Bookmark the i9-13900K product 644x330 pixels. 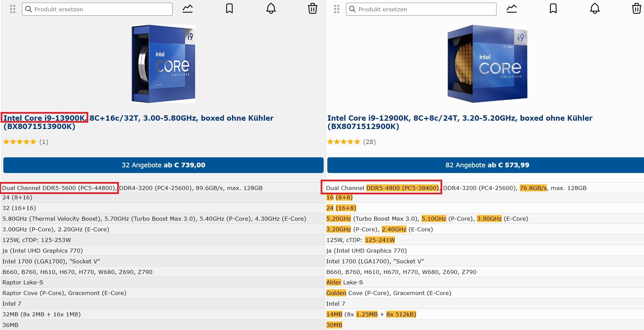(x=229, y=9)
